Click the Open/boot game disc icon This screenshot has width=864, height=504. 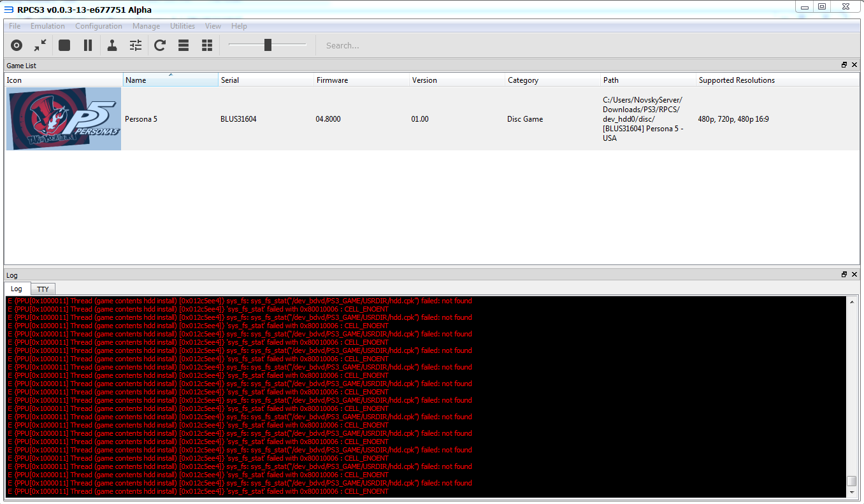click(x=17, y=45)
